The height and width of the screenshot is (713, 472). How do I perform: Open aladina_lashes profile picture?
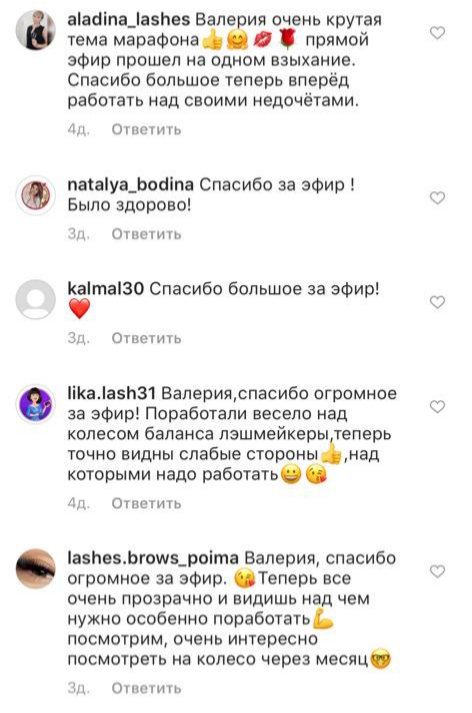35,29
